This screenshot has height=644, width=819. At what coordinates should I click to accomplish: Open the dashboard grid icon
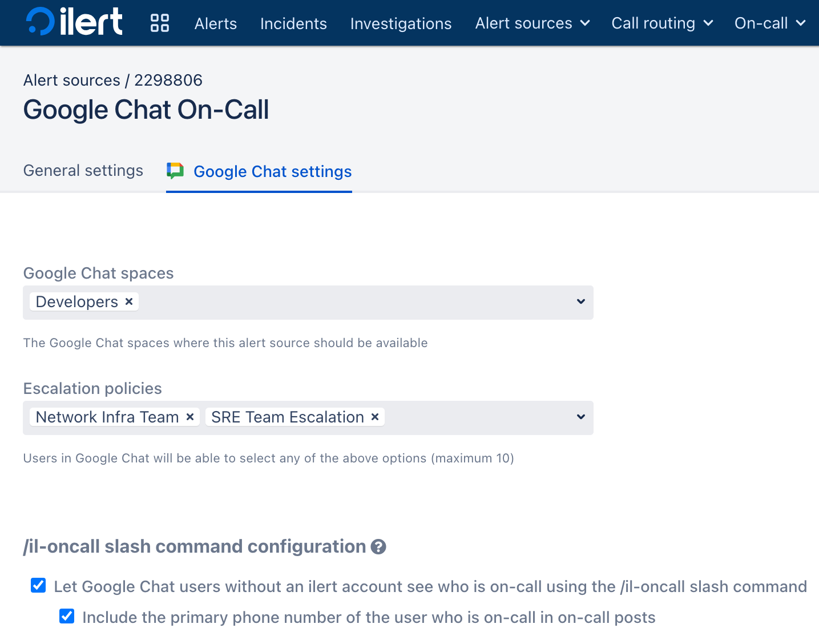coord(160,23)
